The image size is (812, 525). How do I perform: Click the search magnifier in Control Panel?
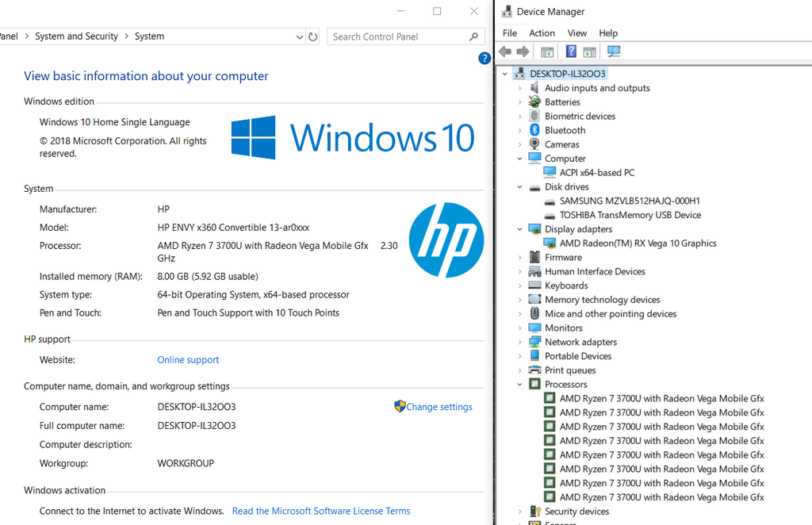click(473, 36)
